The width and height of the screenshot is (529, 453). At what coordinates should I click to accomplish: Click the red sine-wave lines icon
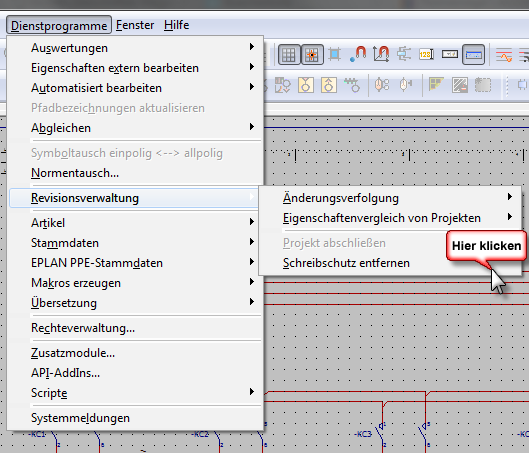504,55
